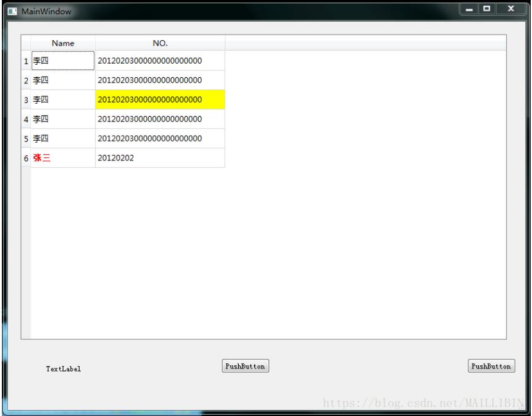Select row header number 3
This screenshot has height=416, width=532.
click(26, 100)
